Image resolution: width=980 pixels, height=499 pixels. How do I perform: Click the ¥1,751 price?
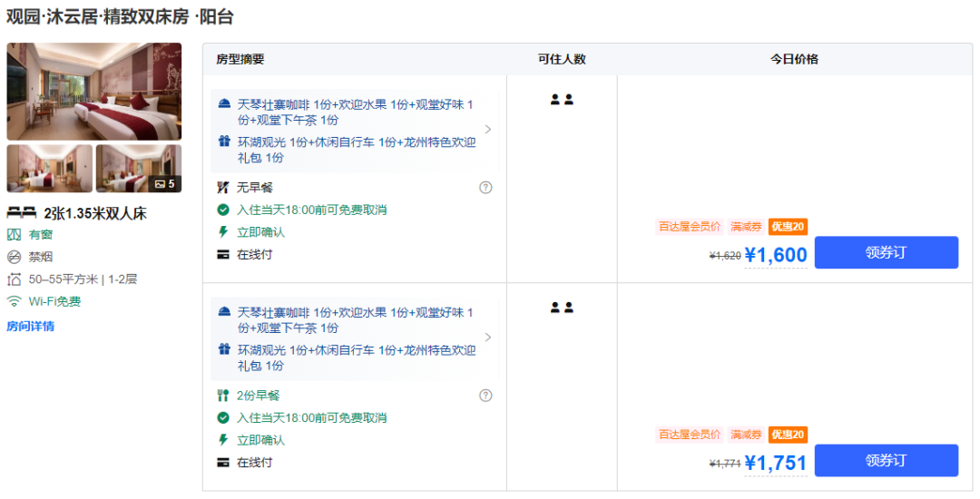click(x=776, y=463)
